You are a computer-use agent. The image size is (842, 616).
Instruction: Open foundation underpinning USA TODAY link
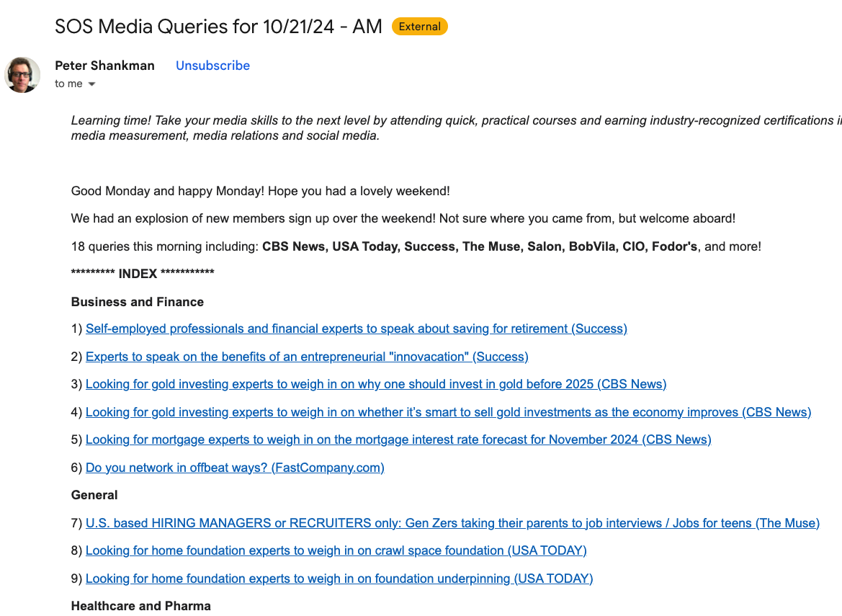pos(339,579)
